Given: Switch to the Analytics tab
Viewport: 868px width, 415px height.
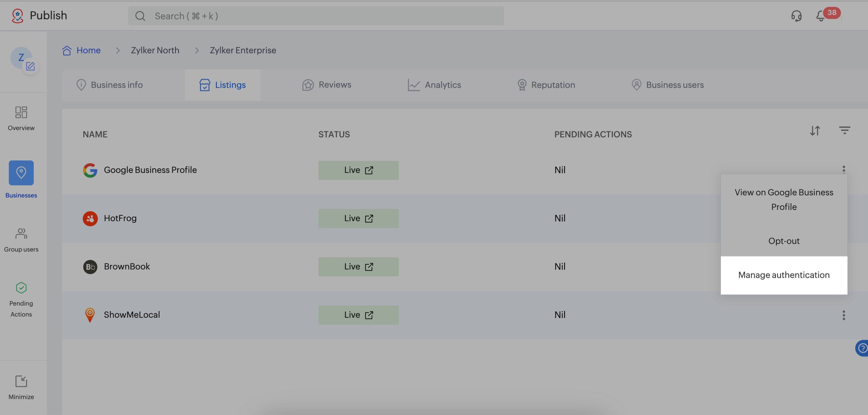Looking at the screenshot, I should tap(434, 85).
